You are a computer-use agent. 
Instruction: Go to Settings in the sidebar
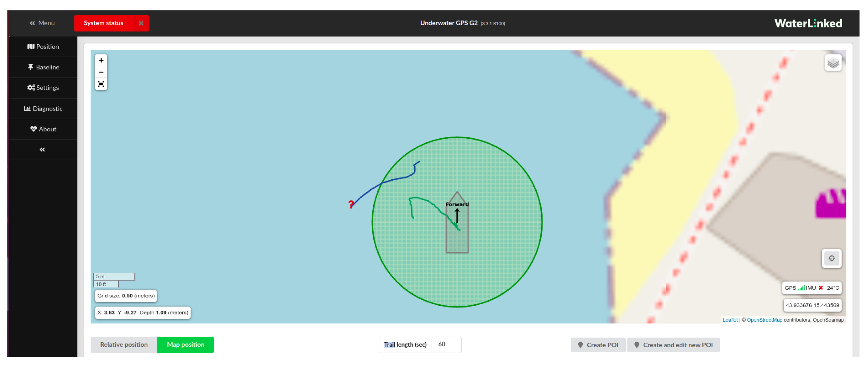[x=43, y=88]
